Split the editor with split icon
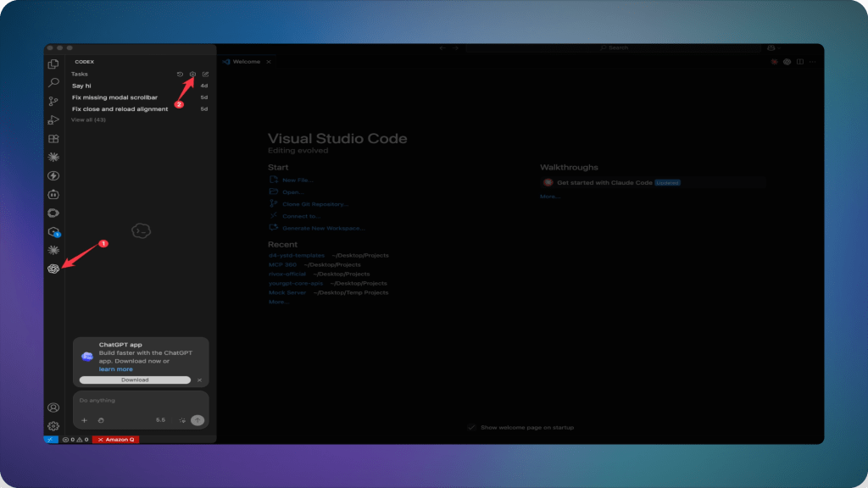The height and width of the screenshot is (488, 868). click(800, 62)
